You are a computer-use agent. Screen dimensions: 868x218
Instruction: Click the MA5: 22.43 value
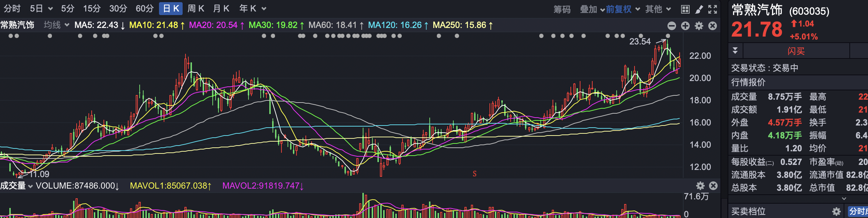(100, 25)
